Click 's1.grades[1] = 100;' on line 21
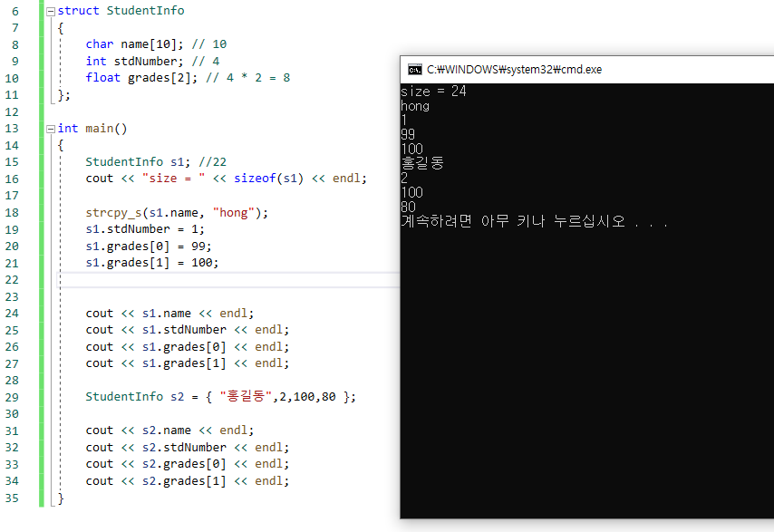 [x=152, y=263]
